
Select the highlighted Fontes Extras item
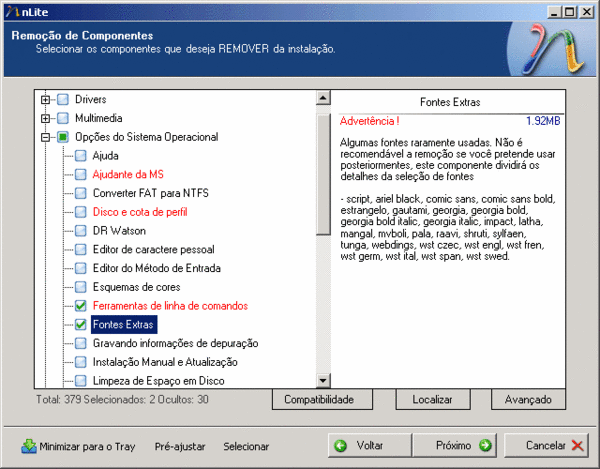(x=124, y=324)
